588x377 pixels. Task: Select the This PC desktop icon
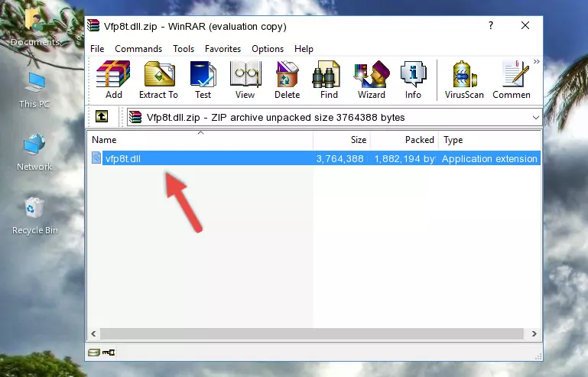coord(34,90)
